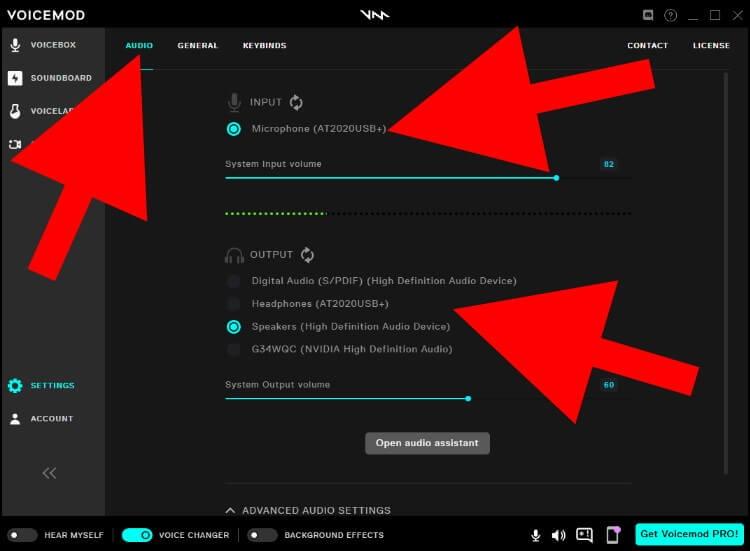Collapse the sidebar with double chevron
This screenshot has width=750, height=551.
click(49, 473)
